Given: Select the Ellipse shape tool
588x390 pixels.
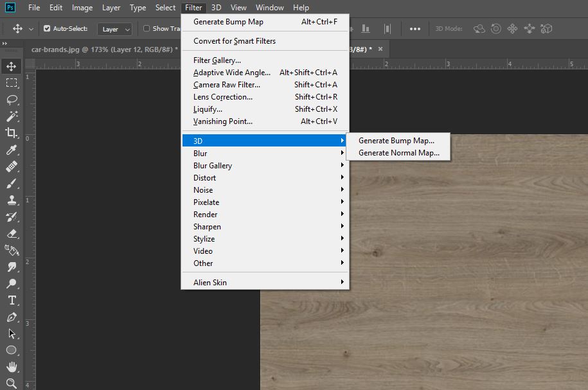Looking at the screenshot, I should click(x=12, y=350).
